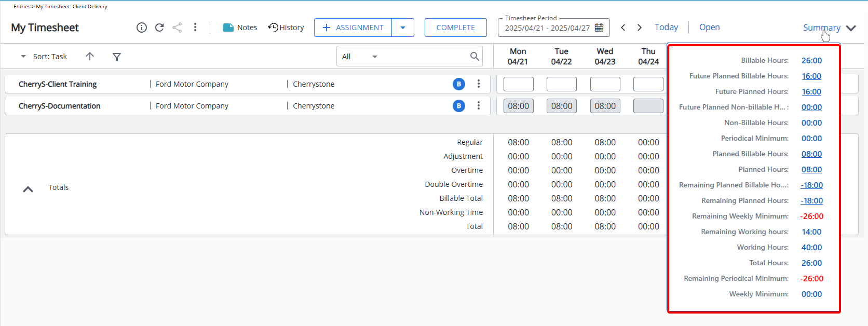The image size is (868, 326).
Task: Open the timesheet info icon
Action: 142,28
